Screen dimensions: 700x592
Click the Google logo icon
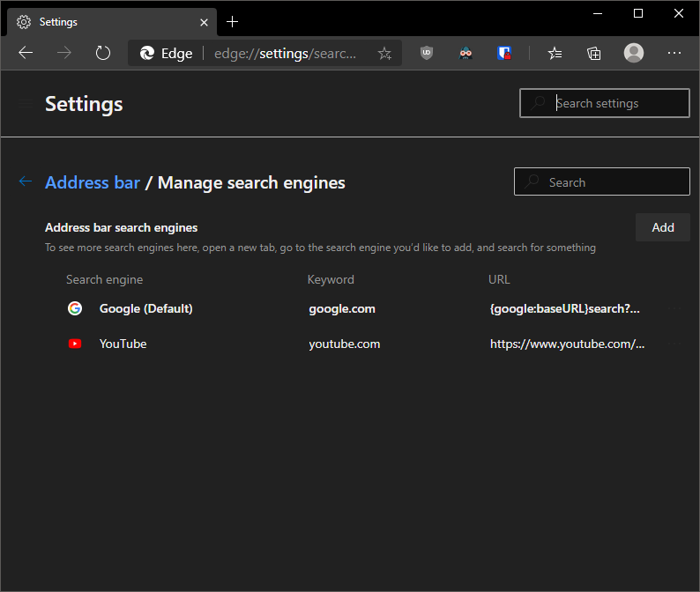coord(75,308)
